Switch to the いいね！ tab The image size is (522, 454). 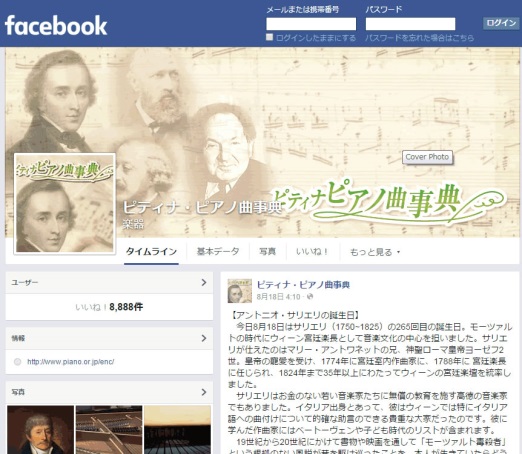point(312,251)
